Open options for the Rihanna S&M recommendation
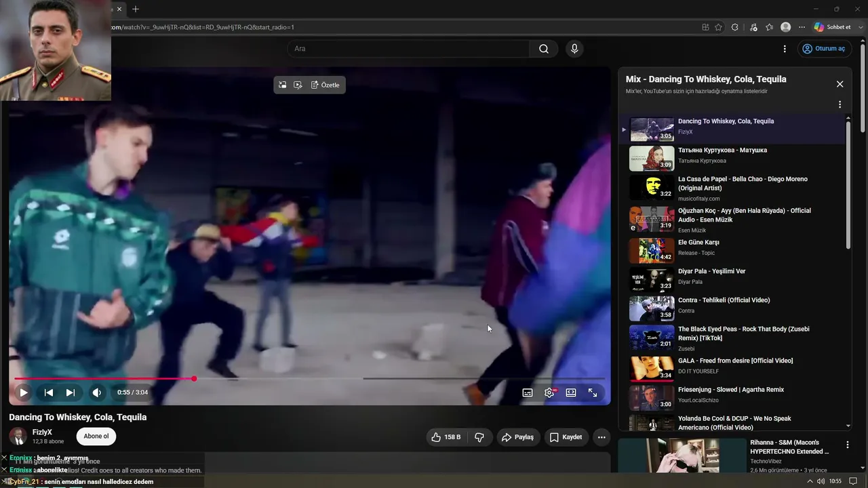Image resolution: width=868 pixels, height=488 pixels. coord(847,445)
